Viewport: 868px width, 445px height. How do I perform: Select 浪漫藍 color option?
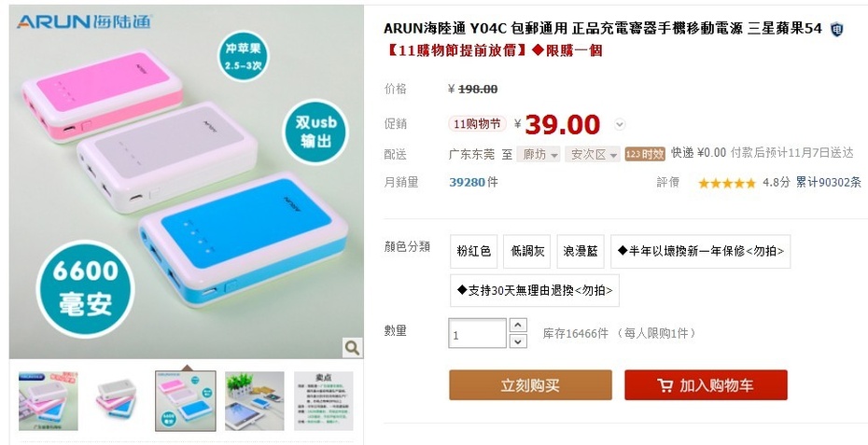[581, 251]
